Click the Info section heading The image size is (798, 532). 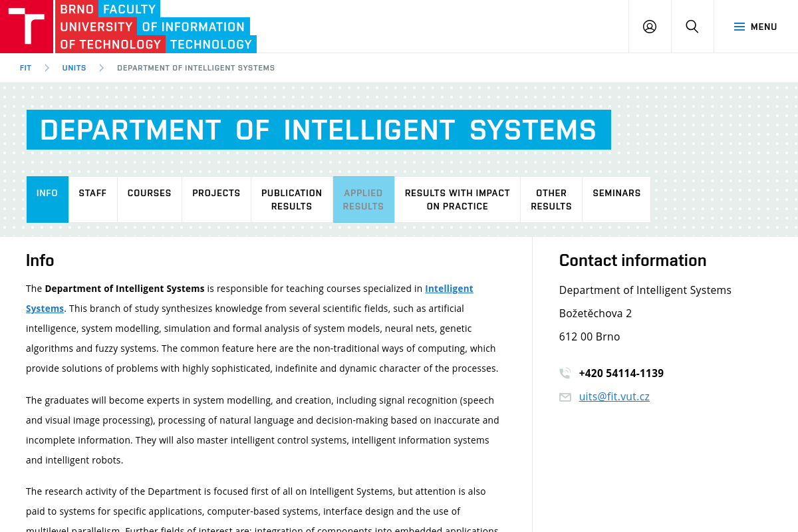(x=40, y=260)
